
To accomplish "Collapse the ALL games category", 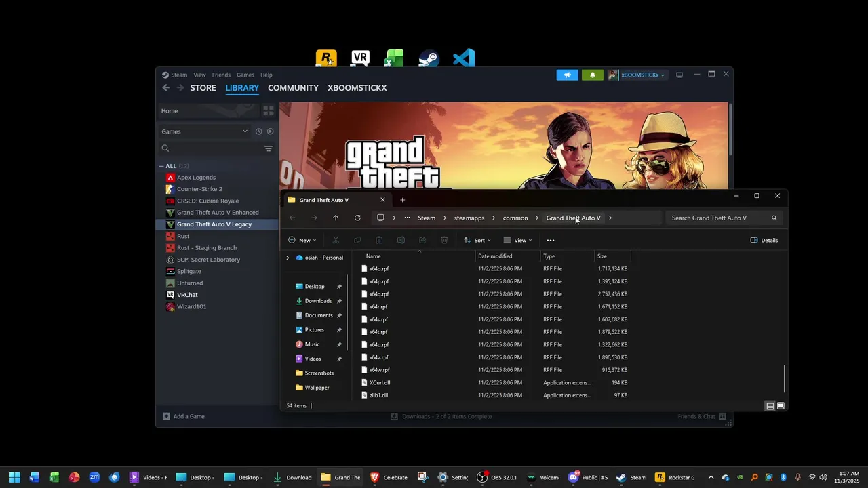I will click(x=161, y=166).
